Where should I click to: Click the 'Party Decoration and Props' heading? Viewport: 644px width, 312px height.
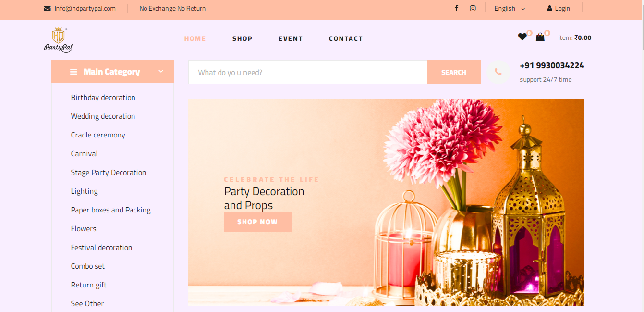264,198
